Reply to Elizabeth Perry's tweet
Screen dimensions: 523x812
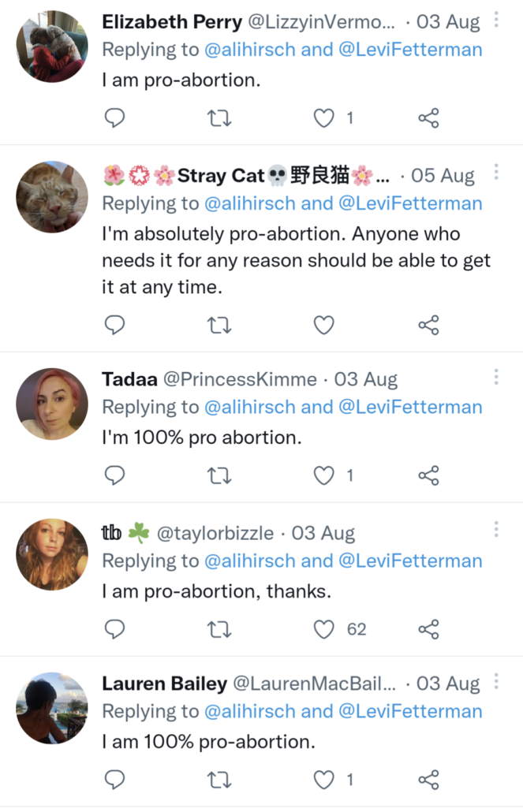(115, 118)
